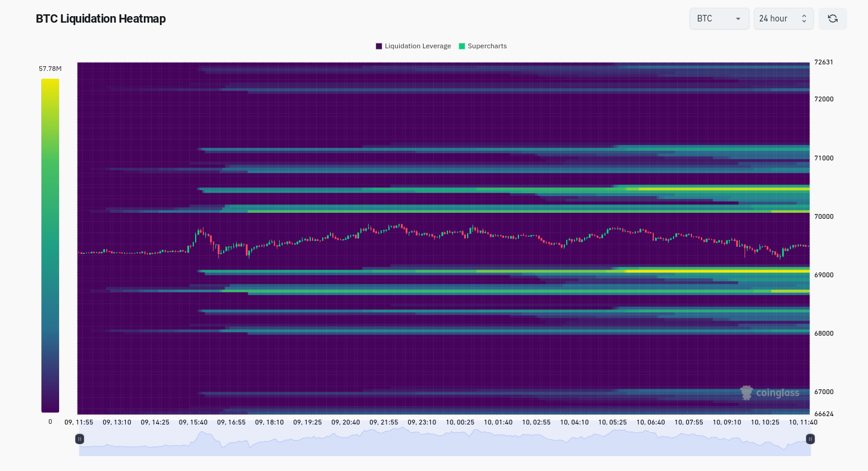
Task: Click the BTC Liquidation Heatmap title
Action: tap(101, 18)
